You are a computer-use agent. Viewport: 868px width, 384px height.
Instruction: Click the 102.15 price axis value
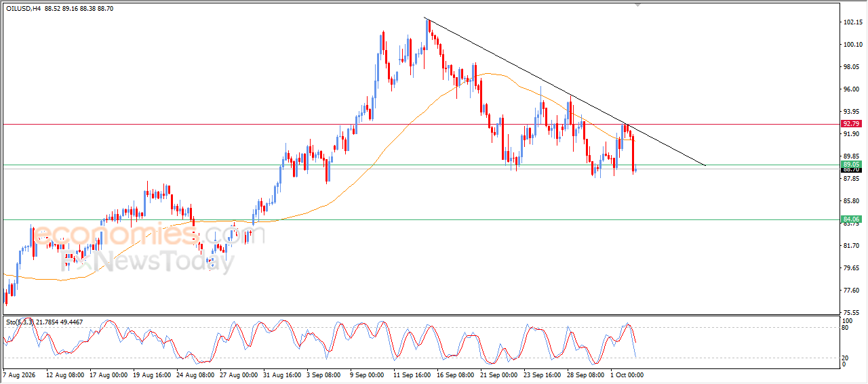pos(852,22)
